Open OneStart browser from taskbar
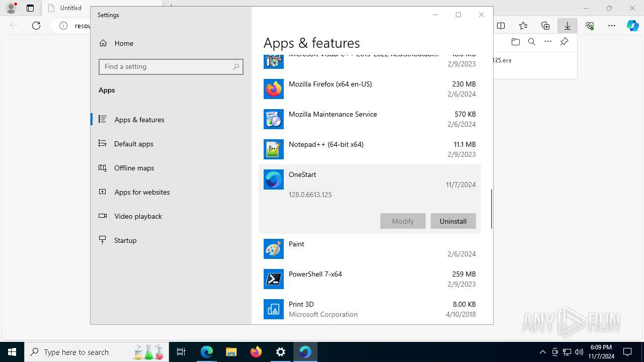Screen dimensions: 644x362 tap(305, 352)
